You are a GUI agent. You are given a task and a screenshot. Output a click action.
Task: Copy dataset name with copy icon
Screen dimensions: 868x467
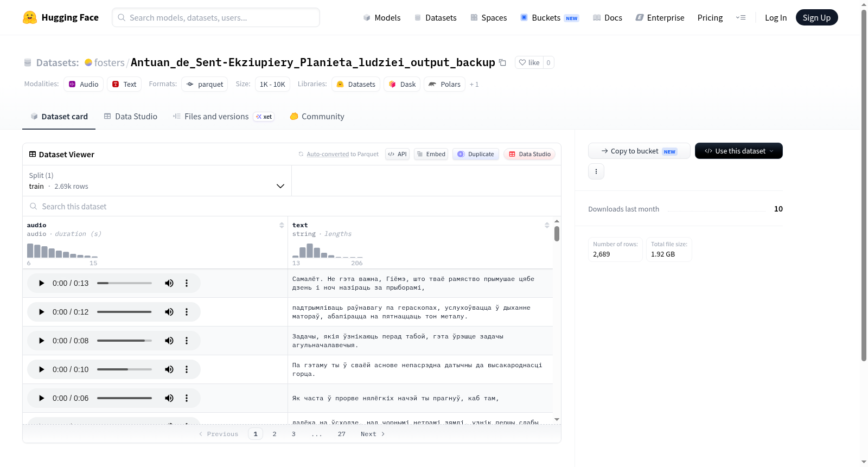click(x=503, y=62)
